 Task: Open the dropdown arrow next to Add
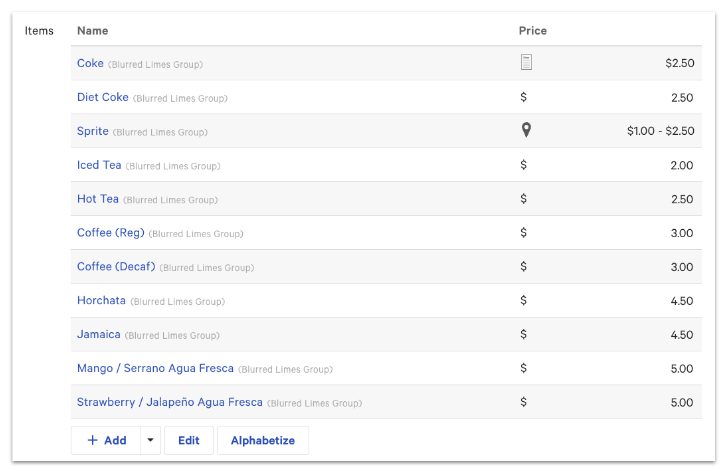point(150,440)
